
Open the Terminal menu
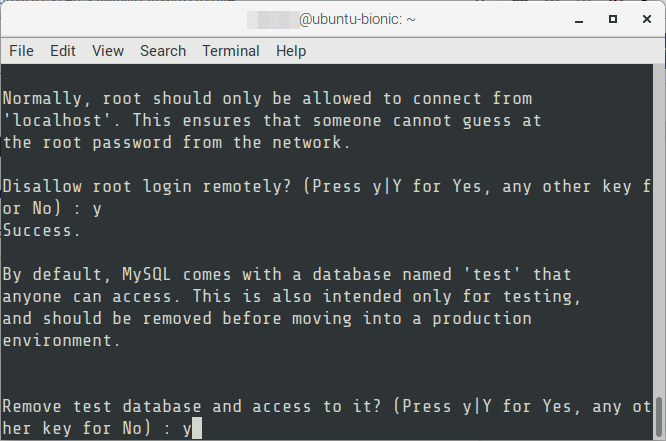pos(231,51)
